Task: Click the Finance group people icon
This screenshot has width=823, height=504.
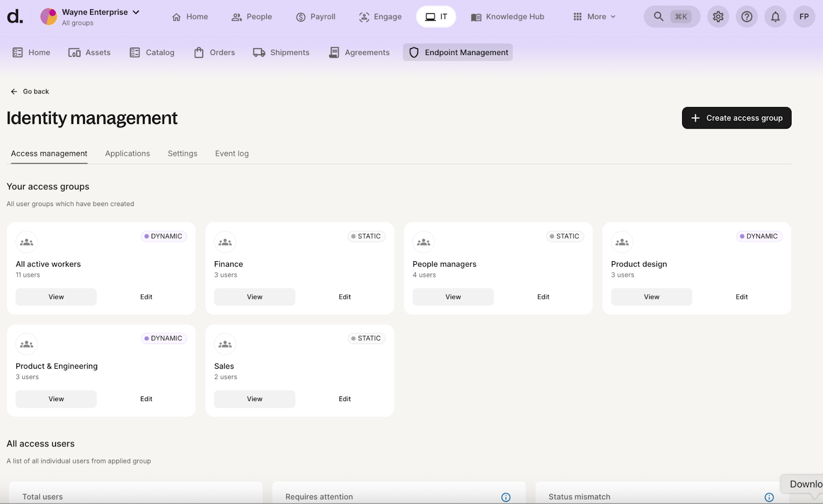Action: click(x=225, y=242)
